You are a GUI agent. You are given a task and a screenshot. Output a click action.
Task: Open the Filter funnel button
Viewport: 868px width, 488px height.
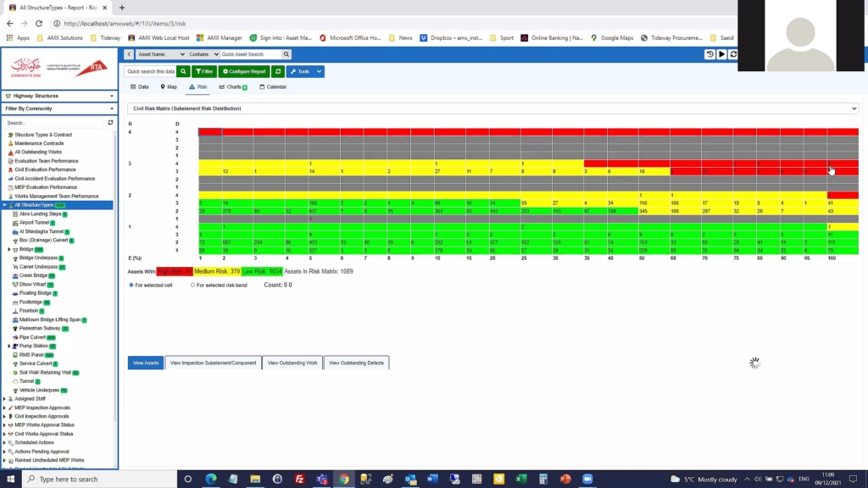coord(203,72)
